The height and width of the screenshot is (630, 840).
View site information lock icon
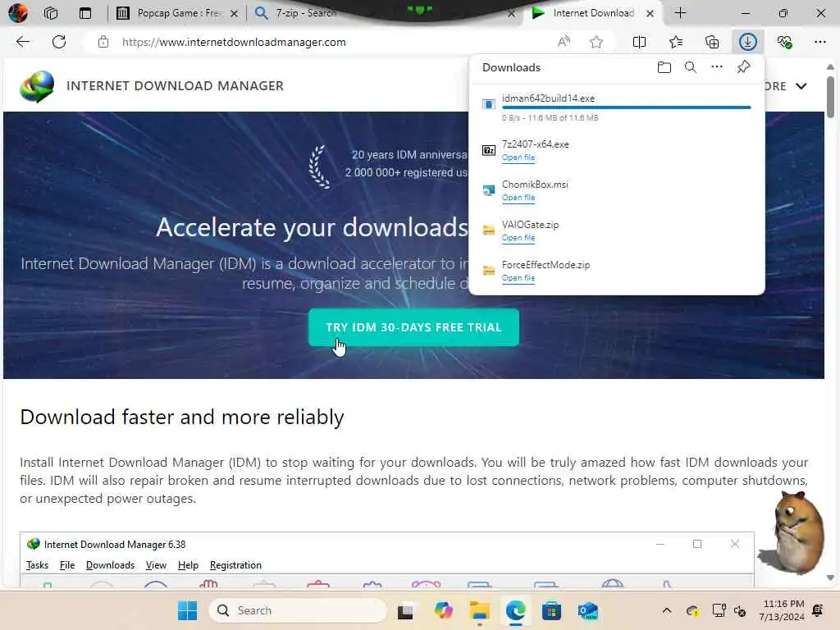tap(103, 42)
